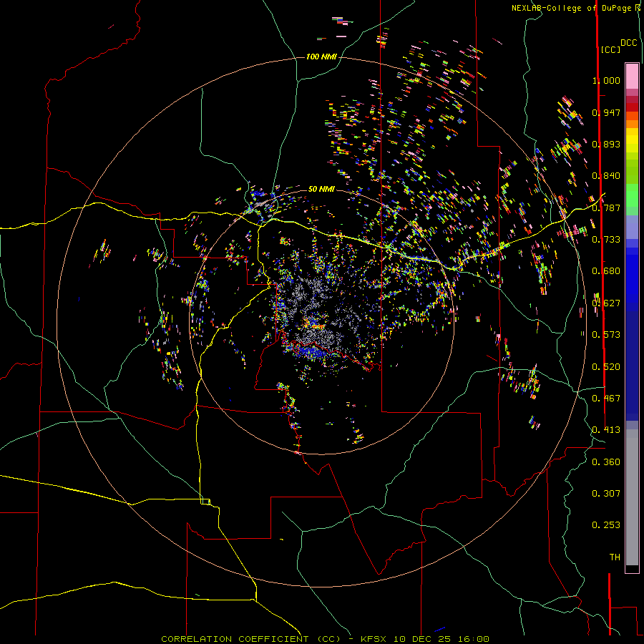Select the 0.253 color scale value
The width and height of the screenshot is (644, 644).
click(x=606, y=525)
